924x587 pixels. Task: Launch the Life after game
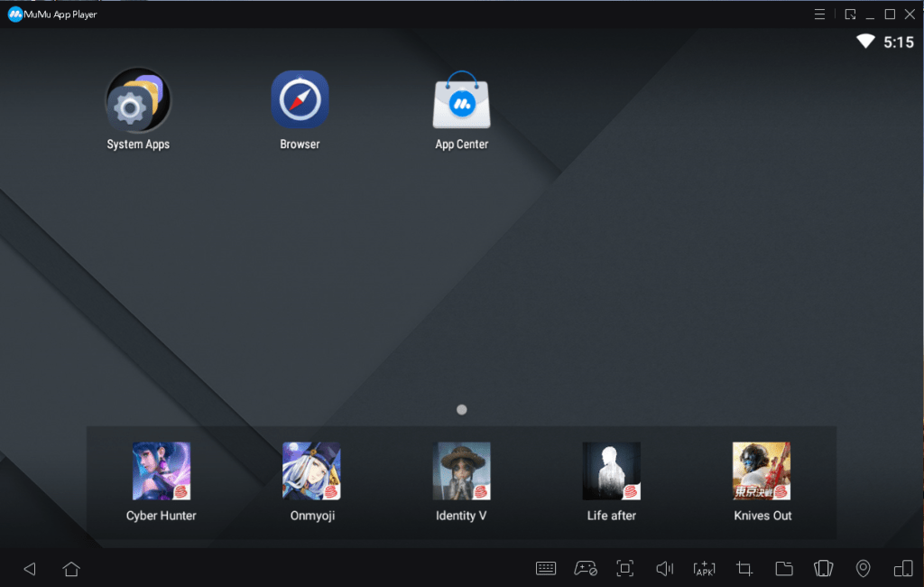612,471
